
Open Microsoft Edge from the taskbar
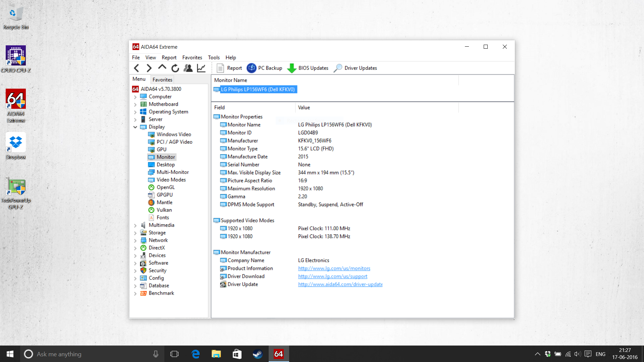pyautogui.click(x=196, y=354)
